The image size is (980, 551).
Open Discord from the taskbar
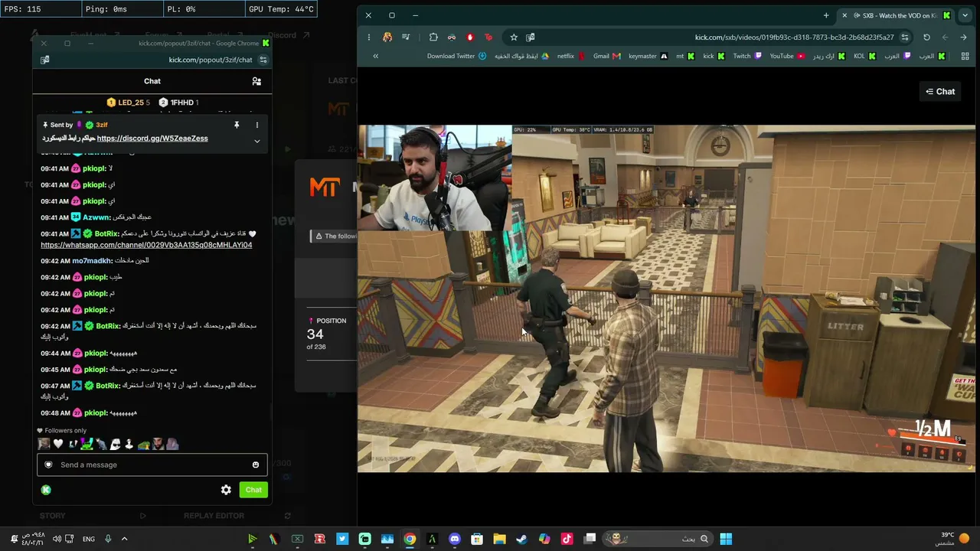pos(455,539)
